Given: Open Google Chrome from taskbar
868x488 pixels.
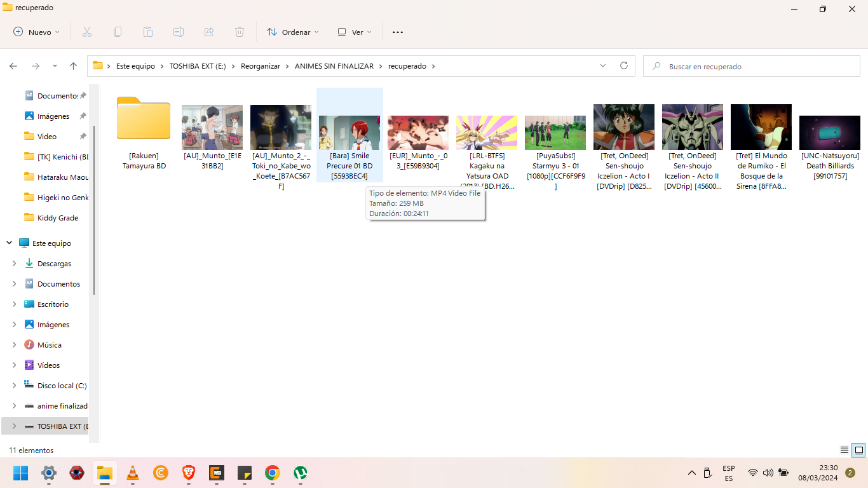Looking at the screenshot, I should tap(273, 473).
